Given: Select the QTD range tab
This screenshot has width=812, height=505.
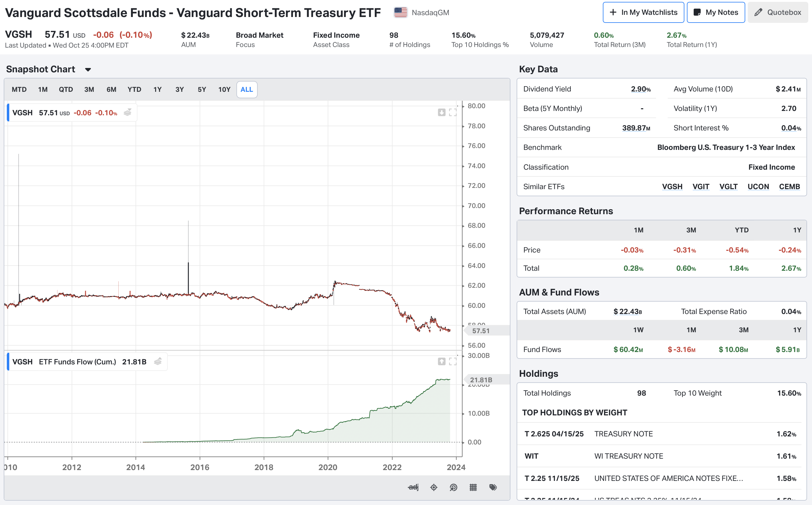Looking at the screenshot, I should (x=66, y=90).
